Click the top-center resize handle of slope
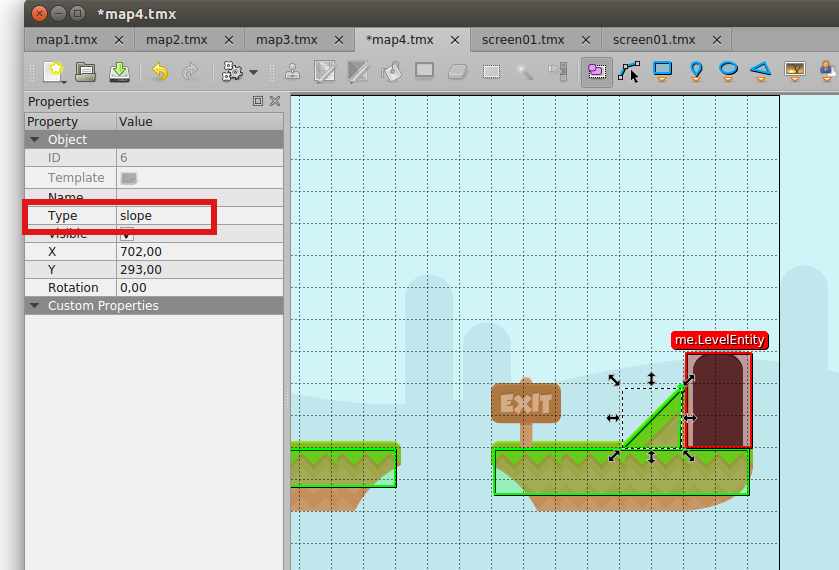This screenshot has height=570, width=839. pyautogui.click(x=651, y=379)
